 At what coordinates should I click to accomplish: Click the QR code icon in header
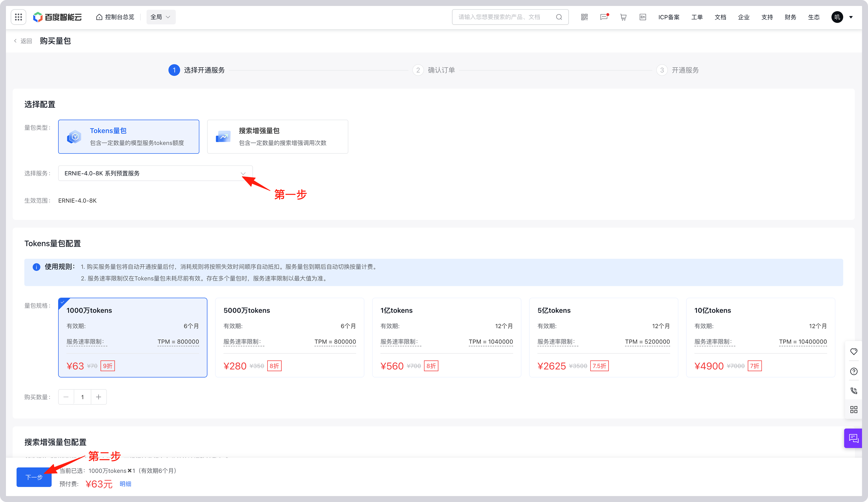(x=584, y=17)
